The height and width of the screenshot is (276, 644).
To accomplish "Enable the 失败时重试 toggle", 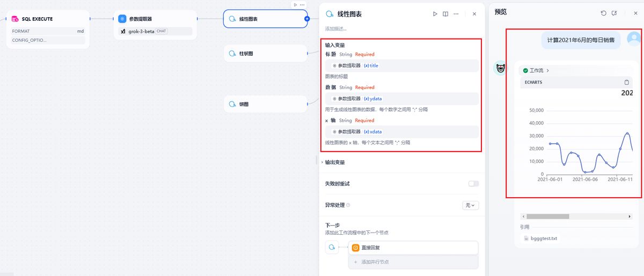I will pos(473,183).
